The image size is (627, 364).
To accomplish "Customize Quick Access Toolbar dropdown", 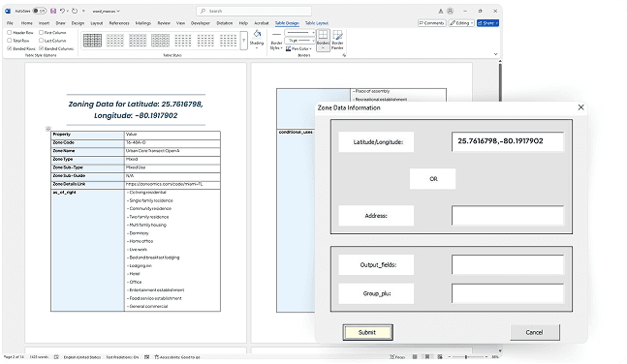I will coord(83,11).
